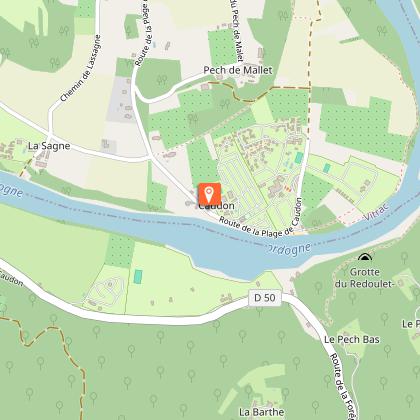This screenshot has height=420, width=420.
Task: Click the turquoise pool south of the river
Action: pyautogui.click(x=138, y=277)
